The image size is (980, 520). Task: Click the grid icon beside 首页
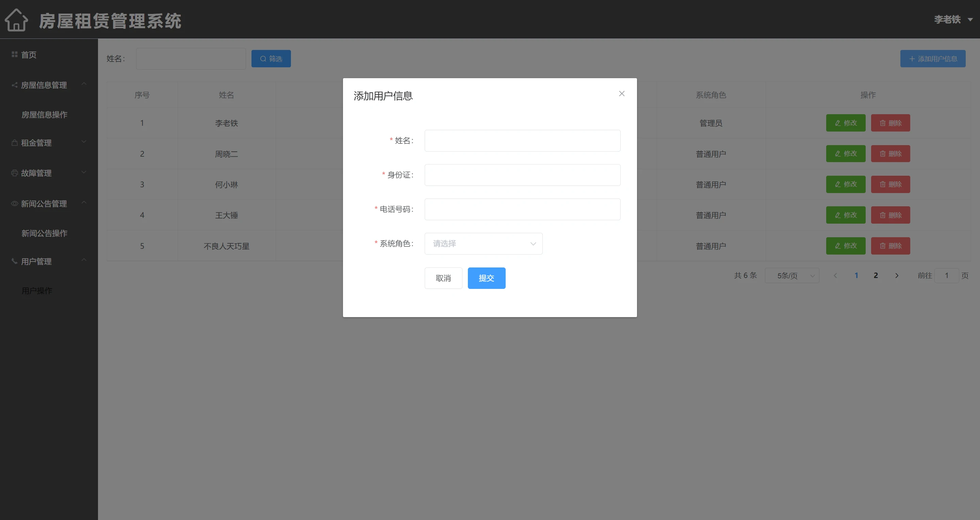coord(14,54)
